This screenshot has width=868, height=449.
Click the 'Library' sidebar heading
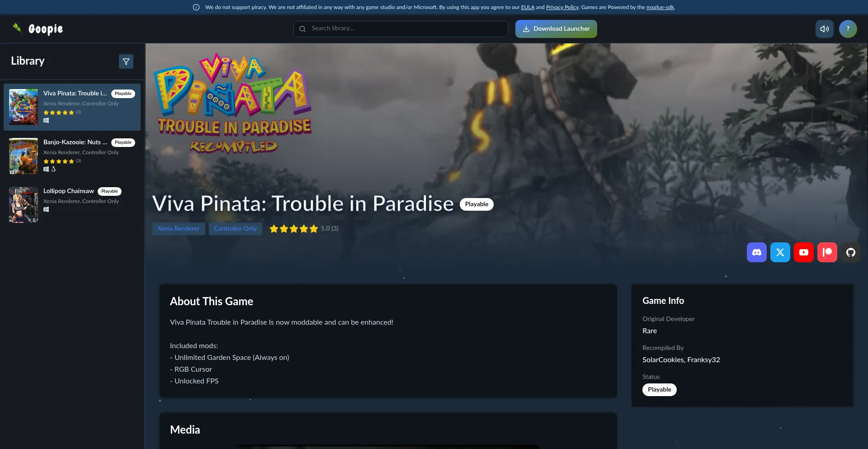tap(28, 61)
